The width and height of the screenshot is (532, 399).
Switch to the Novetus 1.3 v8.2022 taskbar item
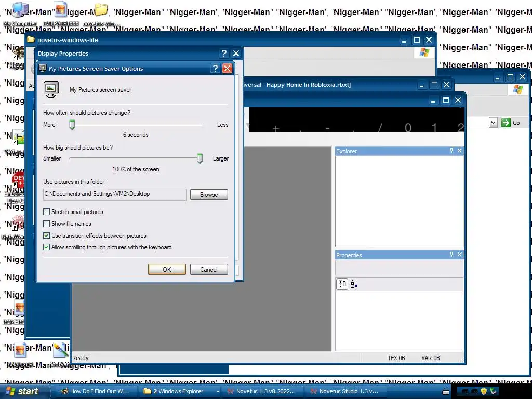pos(262,391)
